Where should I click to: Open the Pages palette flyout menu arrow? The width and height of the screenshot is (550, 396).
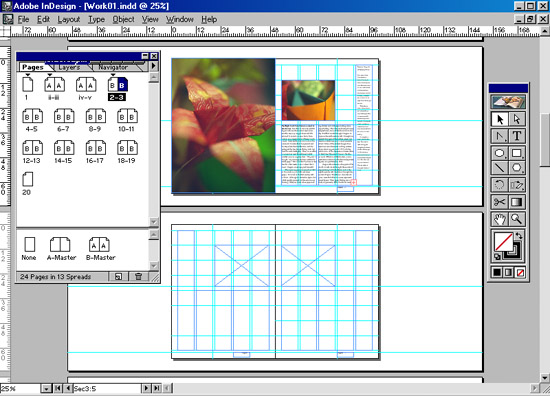click(154, 66)
